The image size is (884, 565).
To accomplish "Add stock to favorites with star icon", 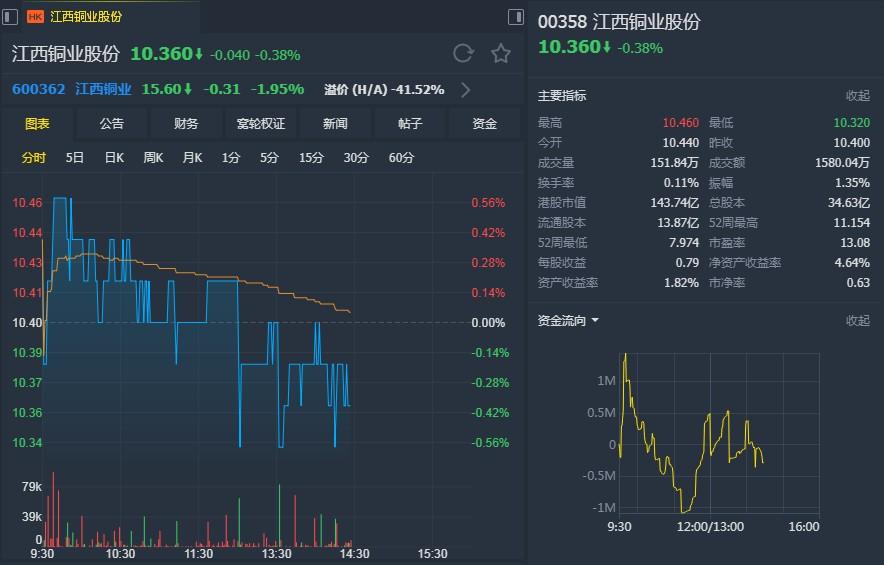I will point(501,54).
